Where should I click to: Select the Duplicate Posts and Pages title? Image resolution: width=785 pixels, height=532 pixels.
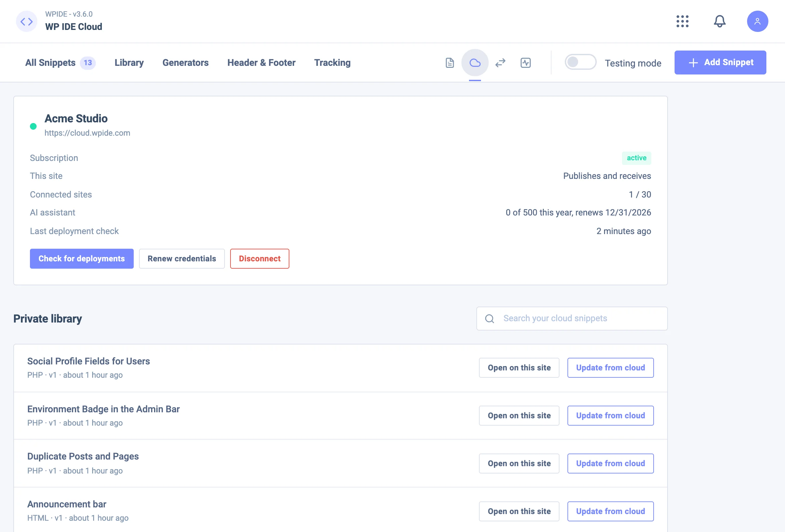pos(83,457)
